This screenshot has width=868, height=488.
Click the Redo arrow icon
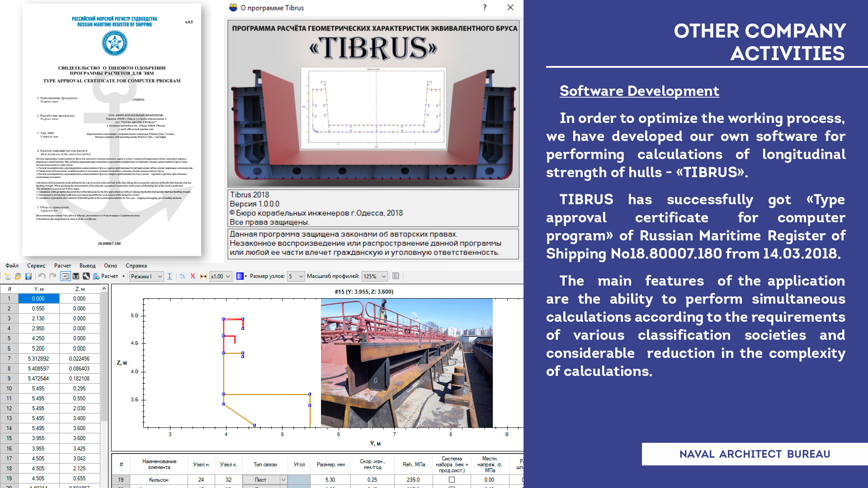click(52, 276)
